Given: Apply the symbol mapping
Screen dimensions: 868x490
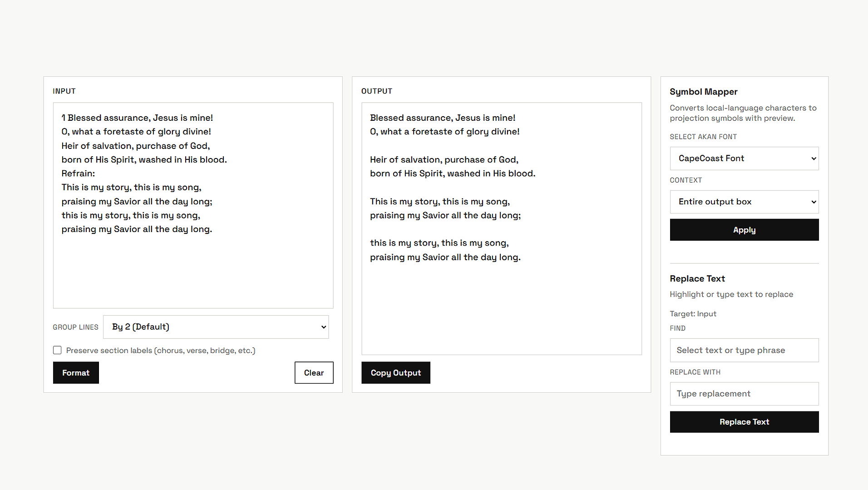Looking at the screenshot, I should click(x=744, y=230).
